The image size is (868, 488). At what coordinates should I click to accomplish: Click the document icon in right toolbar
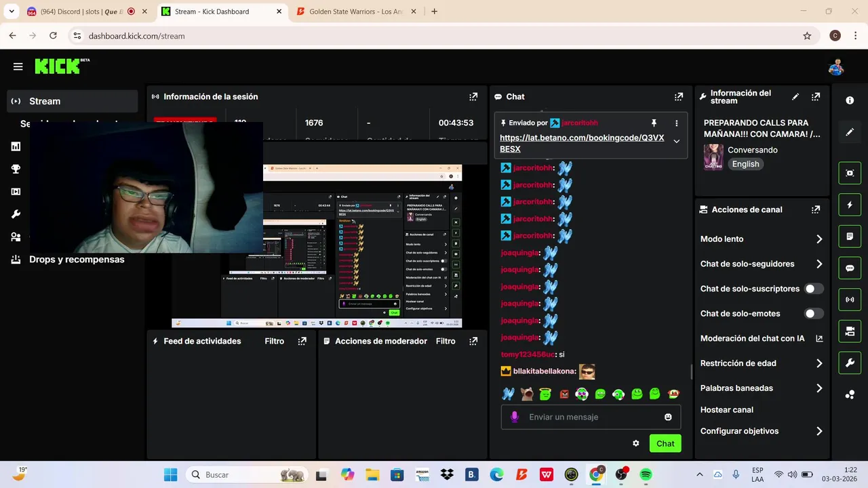pyautogui.click(x=850, y=237)
